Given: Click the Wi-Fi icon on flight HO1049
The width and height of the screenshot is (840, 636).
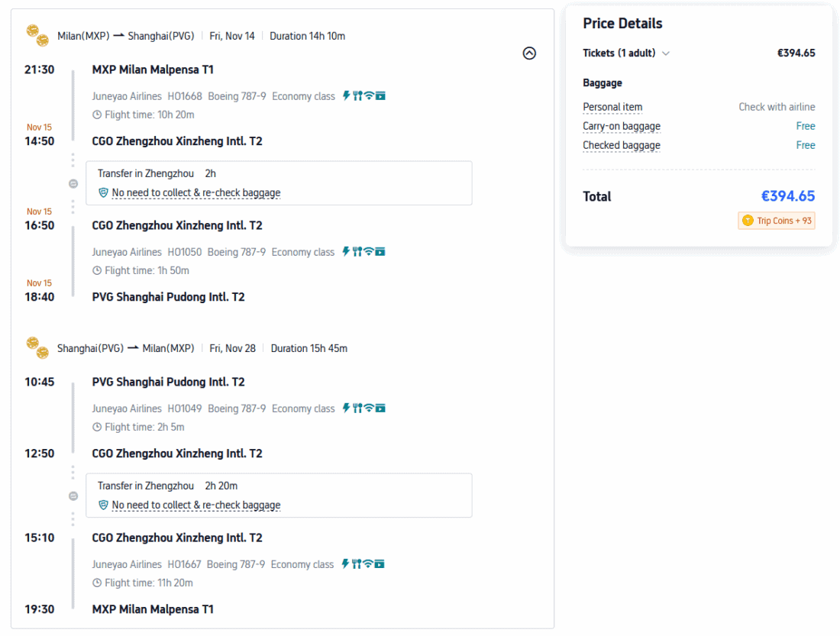Looking at the screenshot, I should coord(369,408).
